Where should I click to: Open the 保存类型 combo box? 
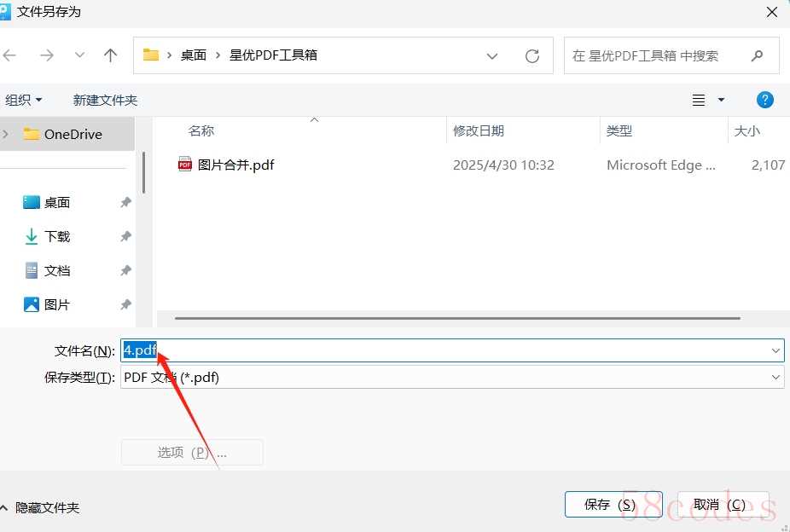click(x=452, y=377)
